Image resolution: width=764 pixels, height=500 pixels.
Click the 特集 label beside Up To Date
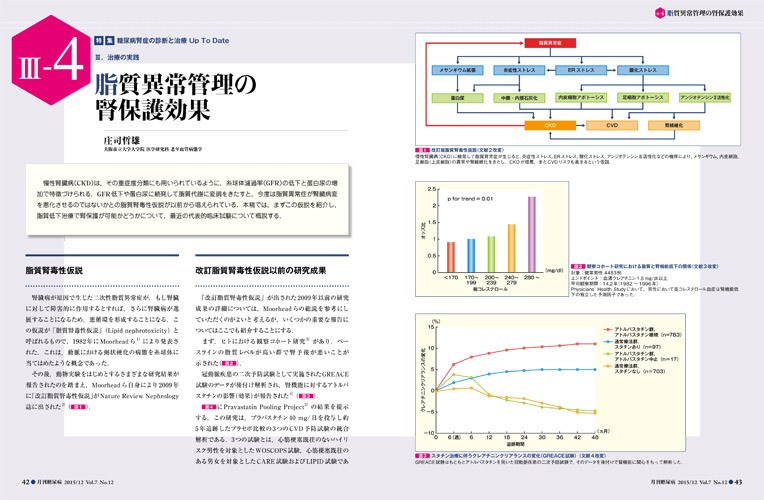(104, 41)
